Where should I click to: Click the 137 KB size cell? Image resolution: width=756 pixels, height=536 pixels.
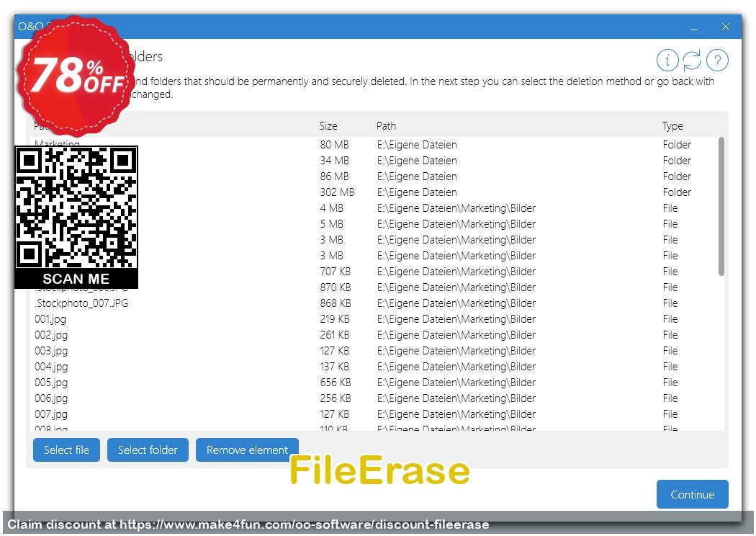(335, 367)
